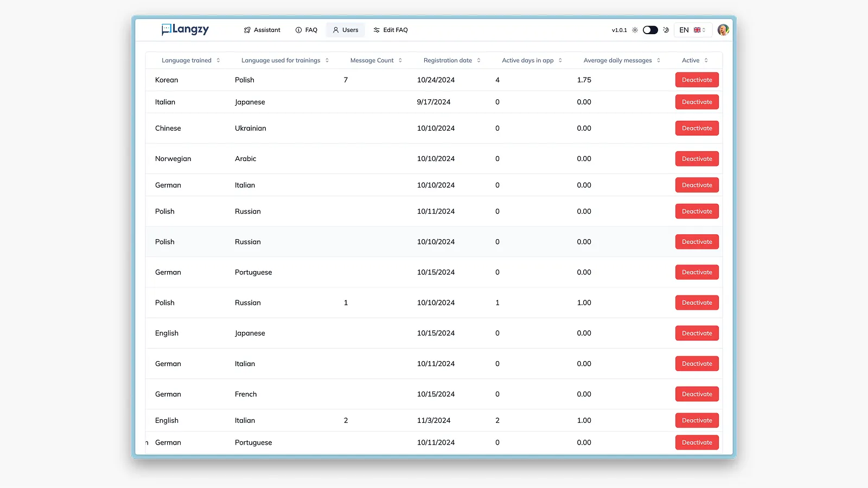Deactivate the Korean learner row
Image resolution: width=868 pixels, height=488 pixels.
click(697, 80)
